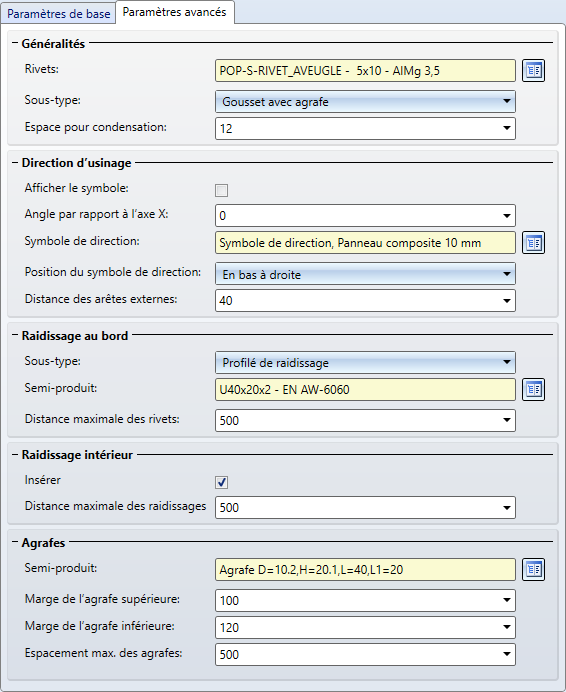This screenshot has width=566, height=692.
Task: Open catalog icon beside Symbole de direction
Action: pyautogui.click(x=533, y=243)
